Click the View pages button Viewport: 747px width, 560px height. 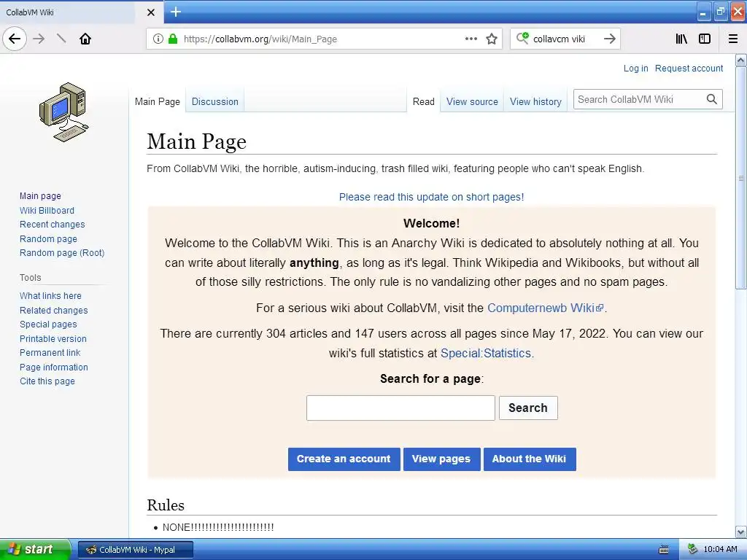click(441, 459)
